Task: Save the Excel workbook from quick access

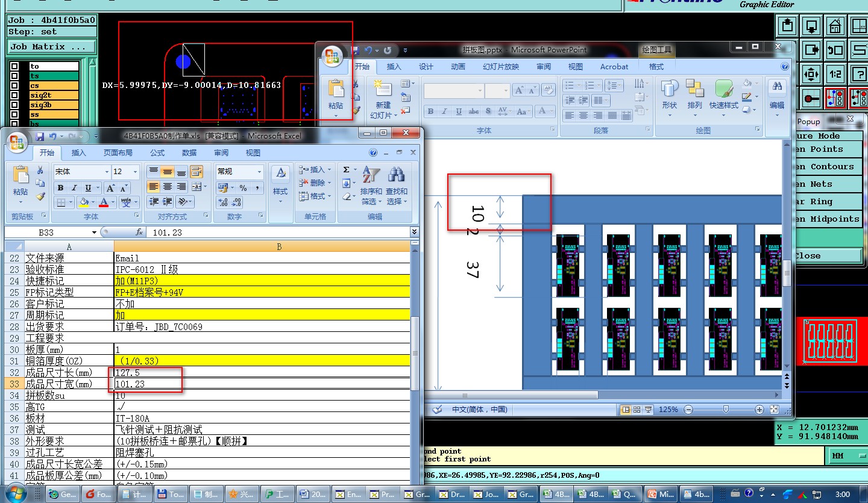Action: coord(40,137)
